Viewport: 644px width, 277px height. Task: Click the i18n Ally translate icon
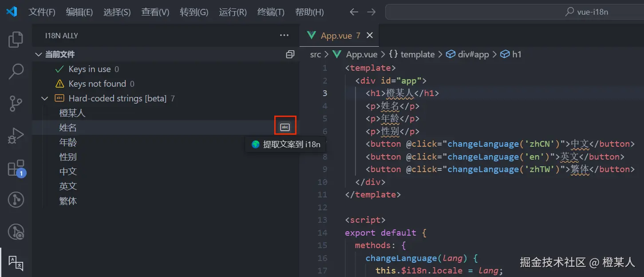click(16, 263)
